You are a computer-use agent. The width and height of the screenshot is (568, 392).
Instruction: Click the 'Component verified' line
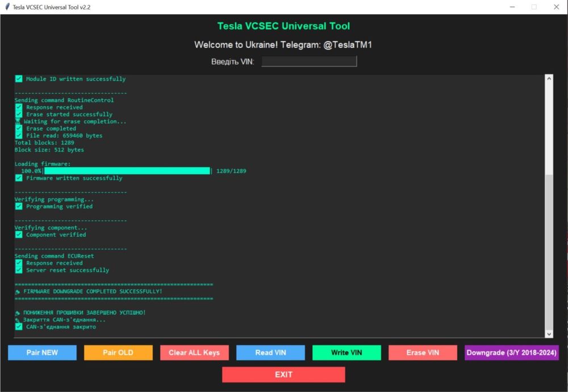[x=56, y=235]
